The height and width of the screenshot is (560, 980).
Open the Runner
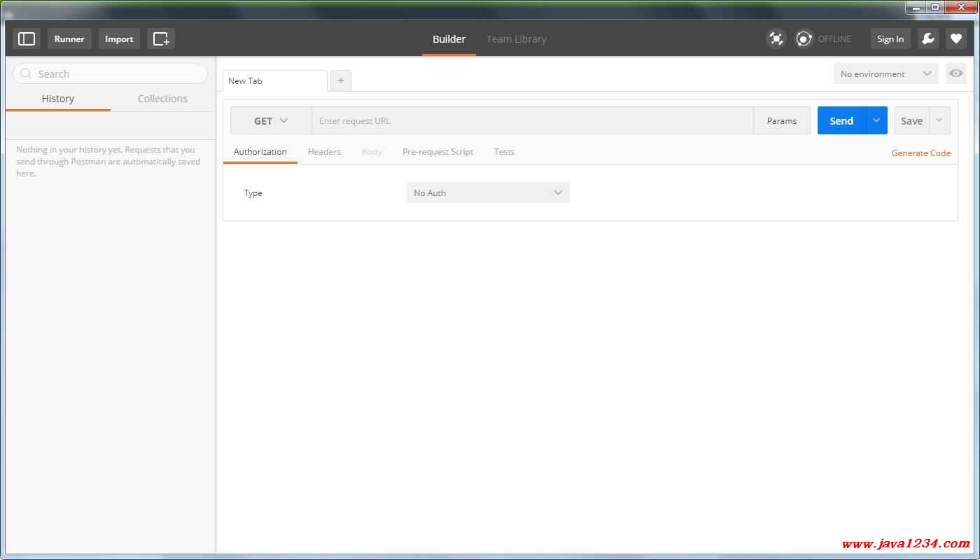[x=69, y=39]
